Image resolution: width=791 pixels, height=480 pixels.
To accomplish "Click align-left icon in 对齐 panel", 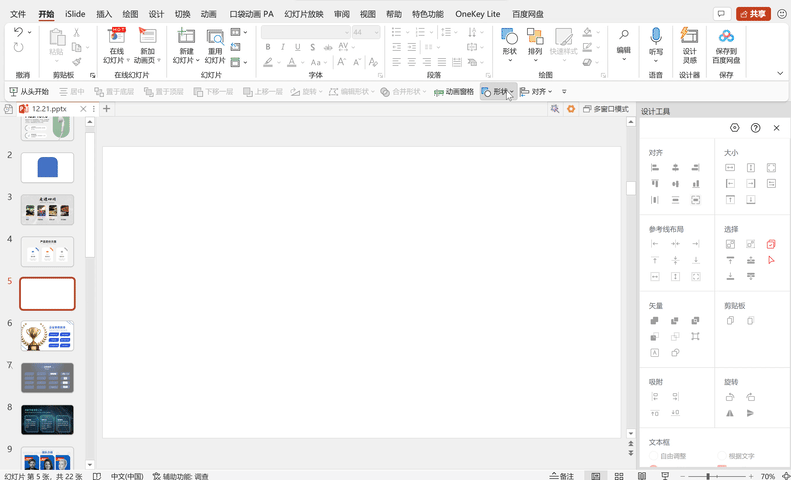I will (x=655, y=168).
